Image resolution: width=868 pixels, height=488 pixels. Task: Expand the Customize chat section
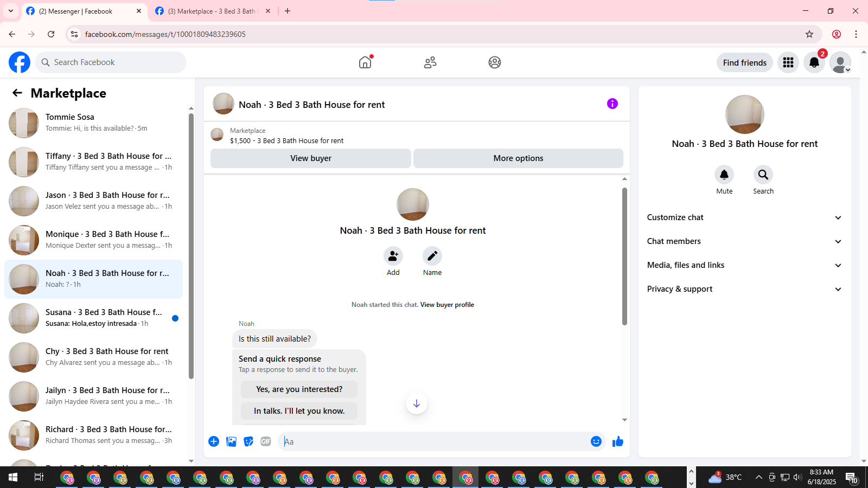(x=745, y=217)
